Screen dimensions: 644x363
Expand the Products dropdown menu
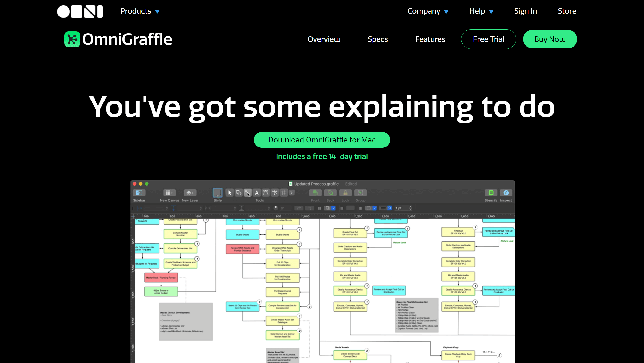[x=139, y=11]
